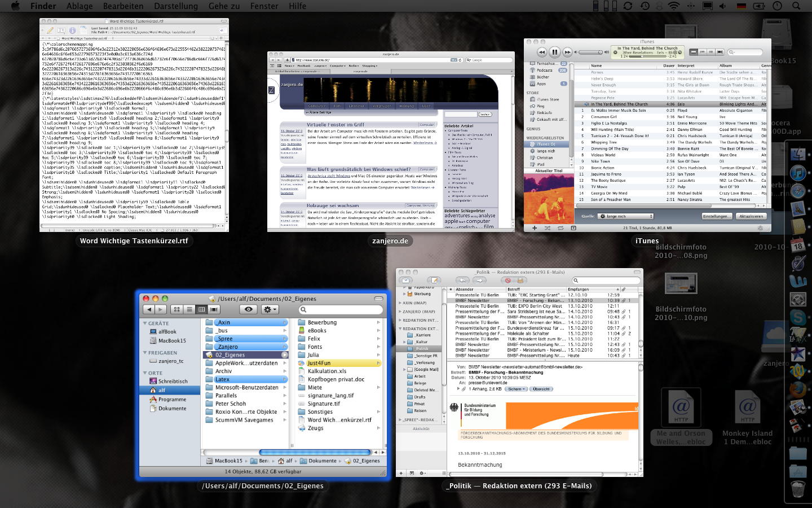Click the Mail search field
Image resolution: width=812 pixels, height=508 pixels.
[605, 281]
